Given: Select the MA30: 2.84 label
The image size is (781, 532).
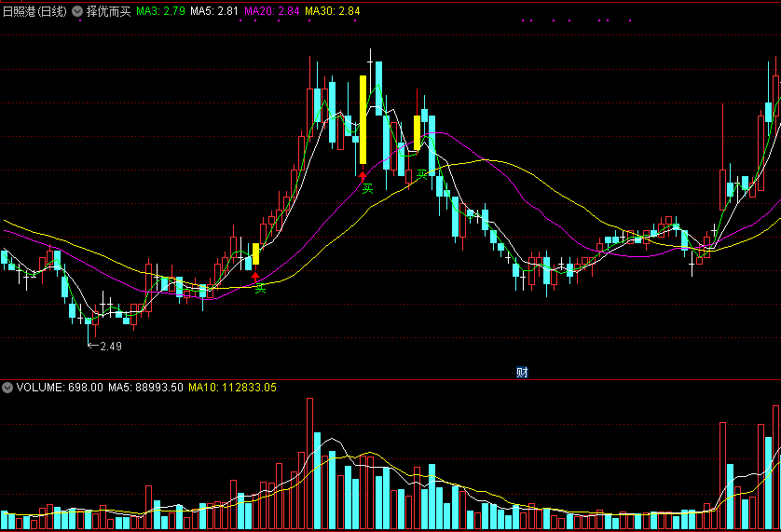Looking at the screenshot, I should coord(332,11).
